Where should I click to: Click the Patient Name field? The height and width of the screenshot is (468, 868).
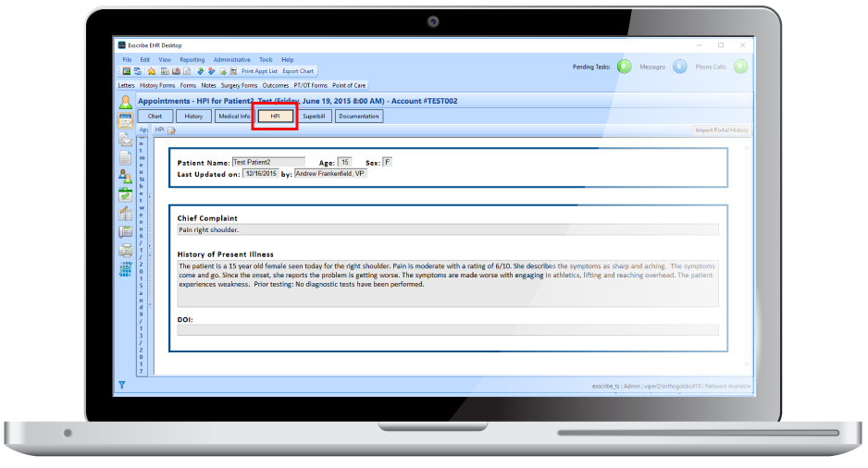268,162
